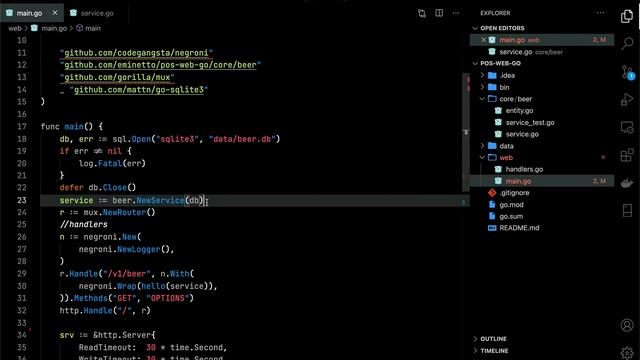Close main.go in Open Editors list
This screenshot has width=640, height=360.
(483, 40)
